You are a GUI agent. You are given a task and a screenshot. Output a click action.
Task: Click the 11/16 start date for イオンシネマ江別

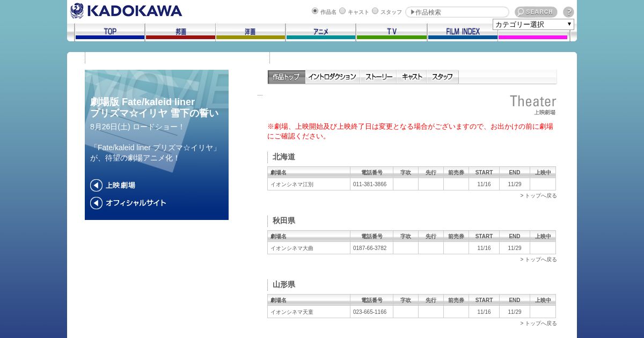(484, 184)
